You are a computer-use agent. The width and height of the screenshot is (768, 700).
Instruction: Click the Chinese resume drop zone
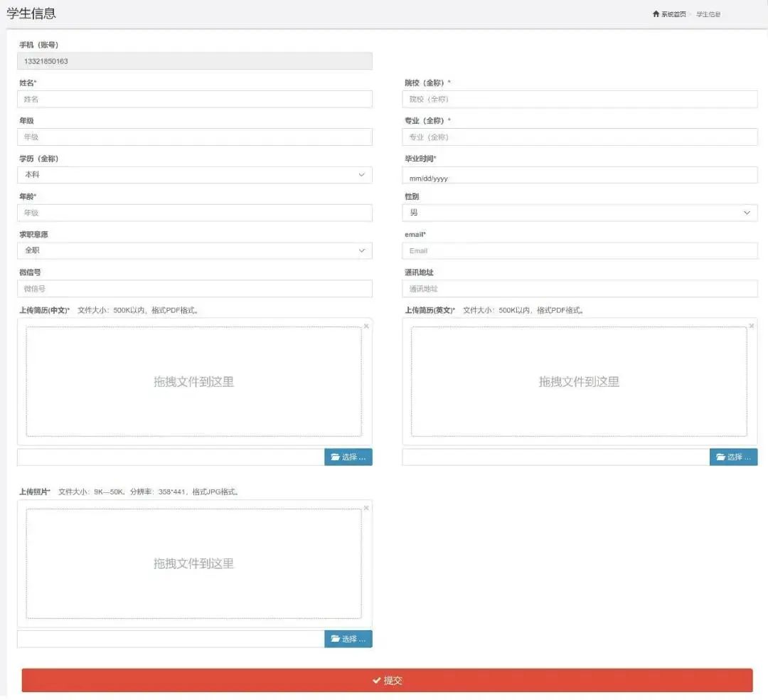click(193, 382)
